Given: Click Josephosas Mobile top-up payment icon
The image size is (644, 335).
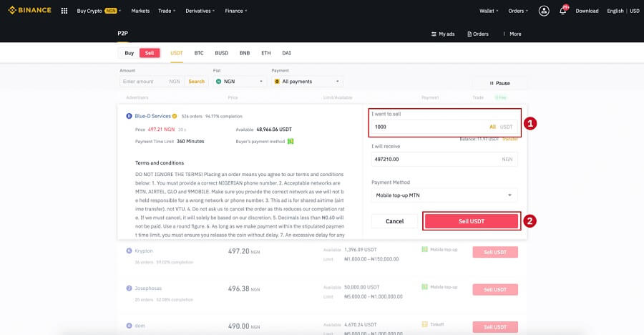Looking at the screenshot, I should [424, 287].
